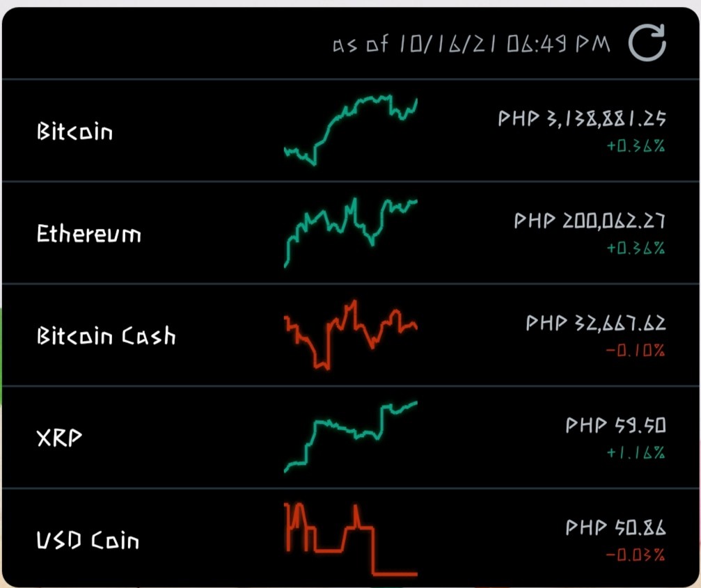Screen dimensions: 701x588
Task: Open the Bitcoin row
Action: (351, 130)
